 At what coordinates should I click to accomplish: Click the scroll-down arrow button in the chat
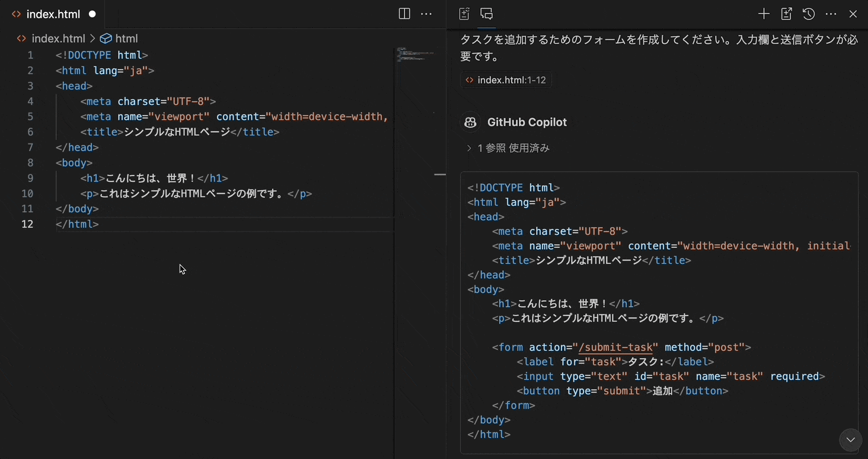851,440
